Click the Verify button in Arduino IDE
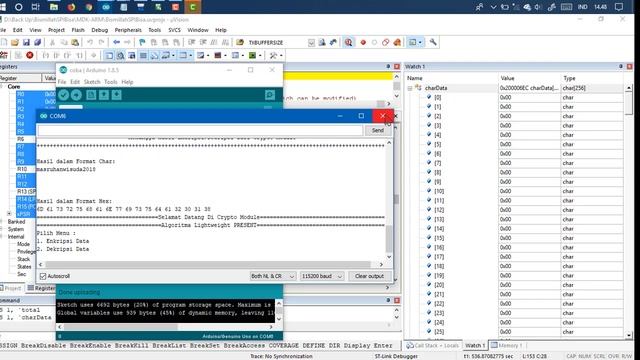Screen dimensions: 640x360 point(64,95)
